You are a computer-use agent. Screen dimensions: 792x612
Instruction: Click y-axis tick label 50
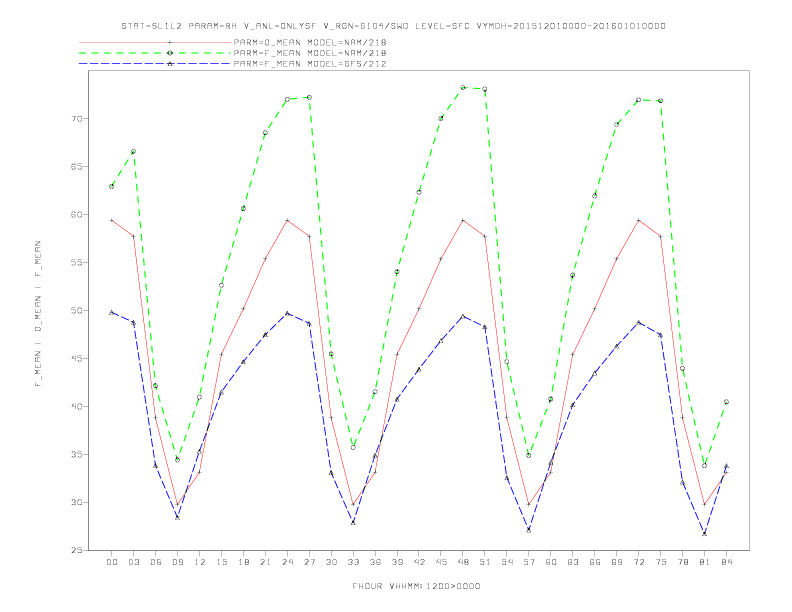coord(77,311)
